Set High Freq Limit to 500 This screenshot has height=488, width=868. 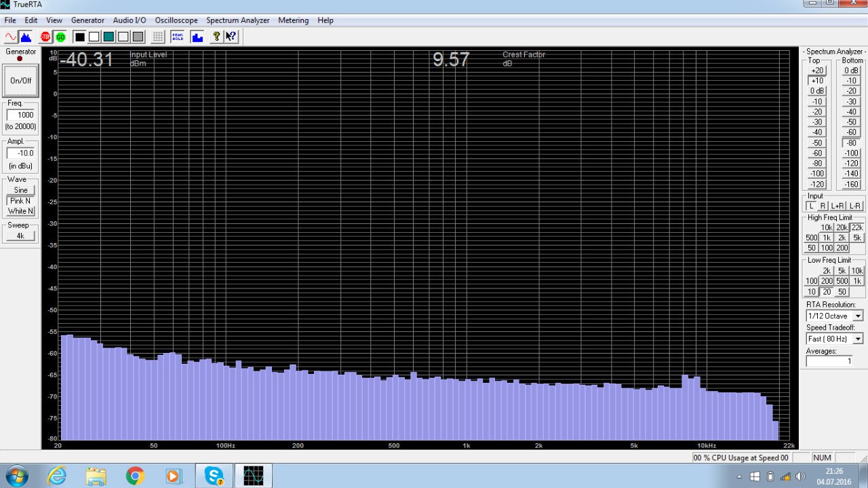[812, 238]
